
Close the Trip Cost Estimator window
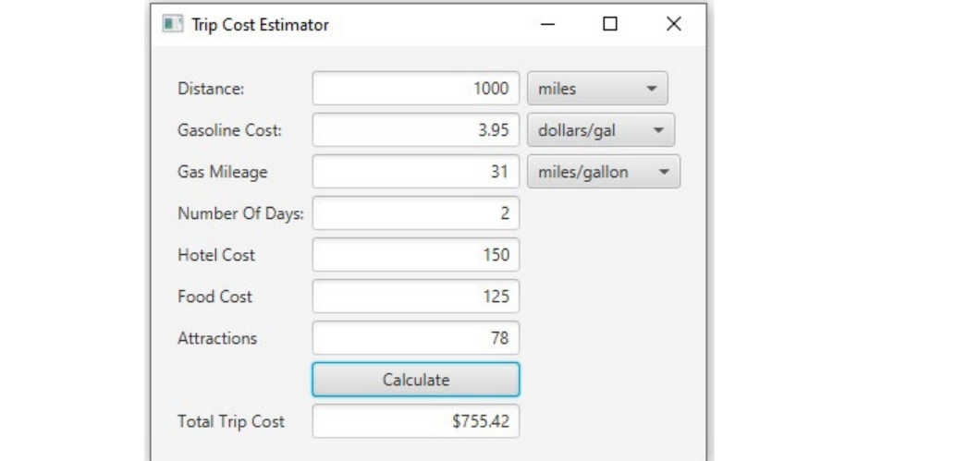pyautogui.click(x=673, y=24)
